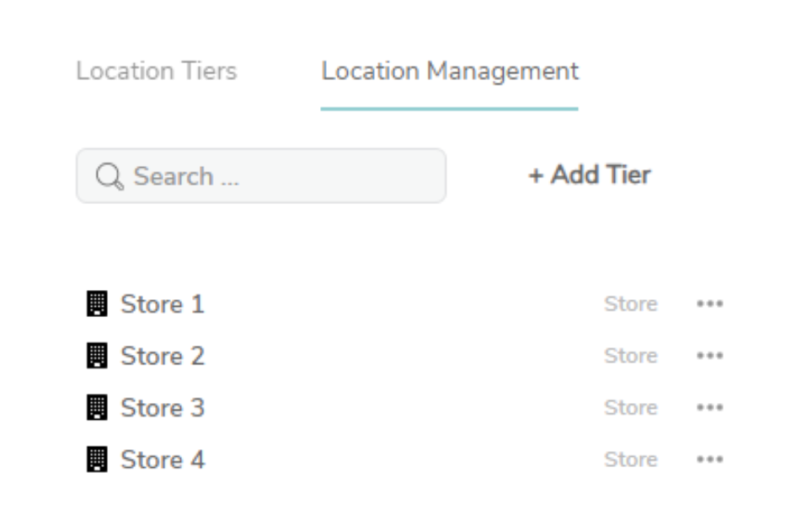812x521 pixels.
Task: Click the + Add Tier button
Action: [590, 175]
